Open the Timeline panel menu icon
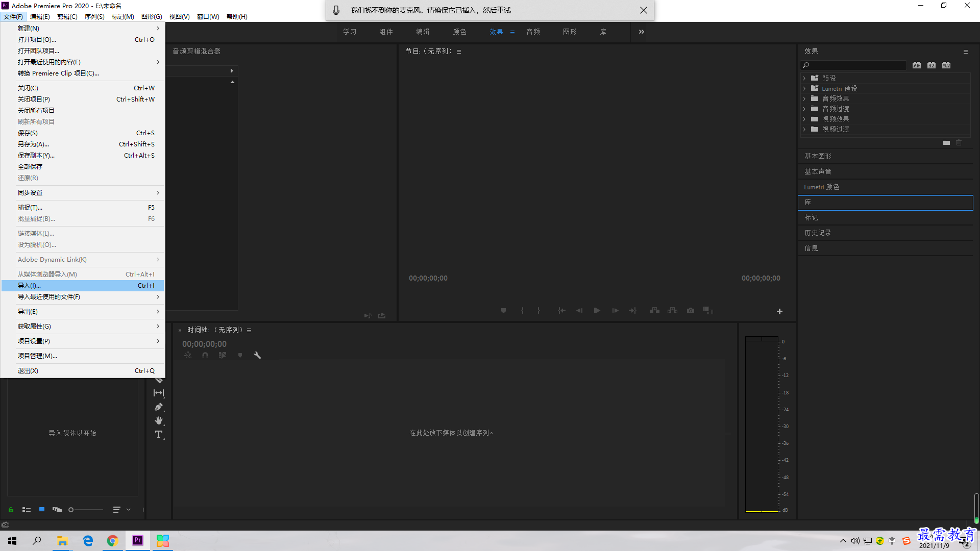The height and width of the screenshot is (551, 980). pos(249,330)
